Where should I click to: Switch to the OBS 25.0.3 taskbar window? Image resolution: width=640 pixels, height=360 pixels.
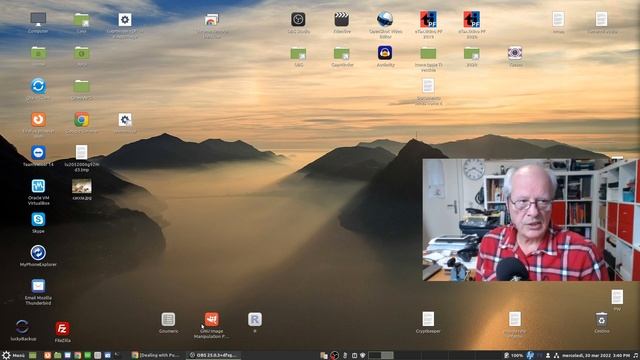pyautogui.click(x=213, y=356)
